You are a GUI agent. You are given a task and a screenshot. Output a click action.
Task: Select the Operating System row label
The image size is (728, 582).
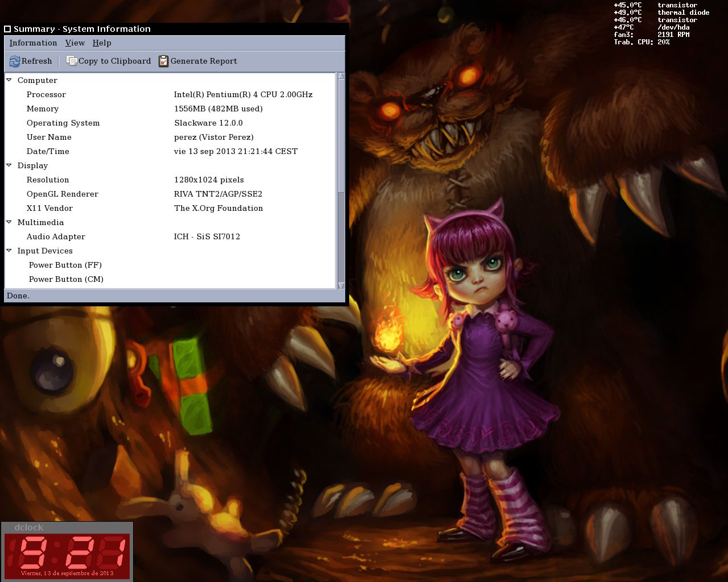click(x=63, y=123)
